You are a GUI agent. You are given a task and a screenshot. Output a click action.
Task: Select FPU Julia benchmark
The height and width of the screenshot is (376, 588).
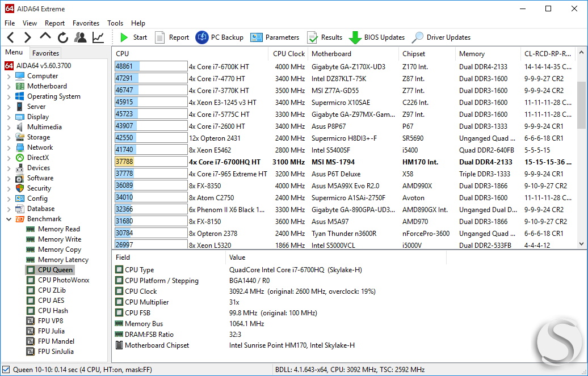[x=51, y=331]
